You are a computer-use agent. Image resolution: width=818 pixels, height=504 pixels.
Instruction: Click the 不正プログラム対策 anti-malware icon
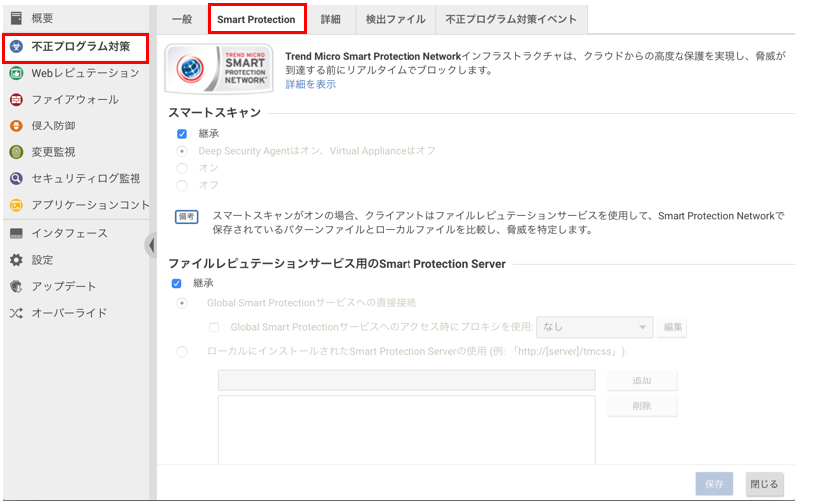point(16,47)
